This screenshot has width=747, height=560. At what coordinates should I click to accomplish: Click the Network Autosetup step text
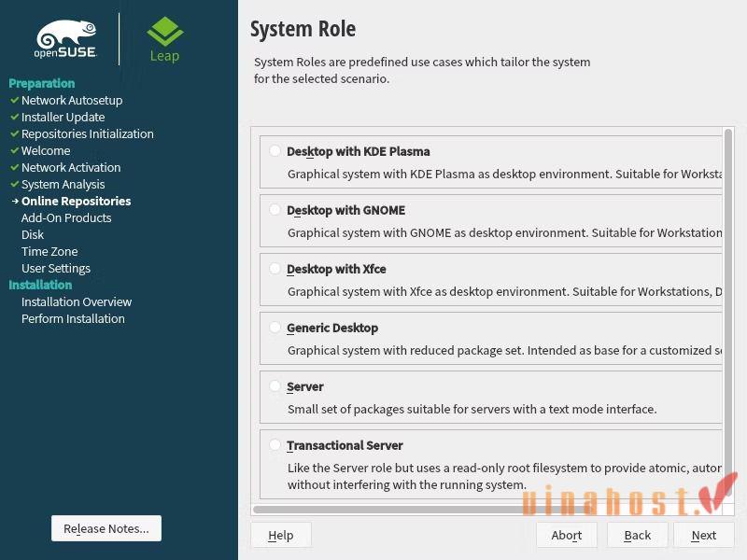(x=72, y=100)
